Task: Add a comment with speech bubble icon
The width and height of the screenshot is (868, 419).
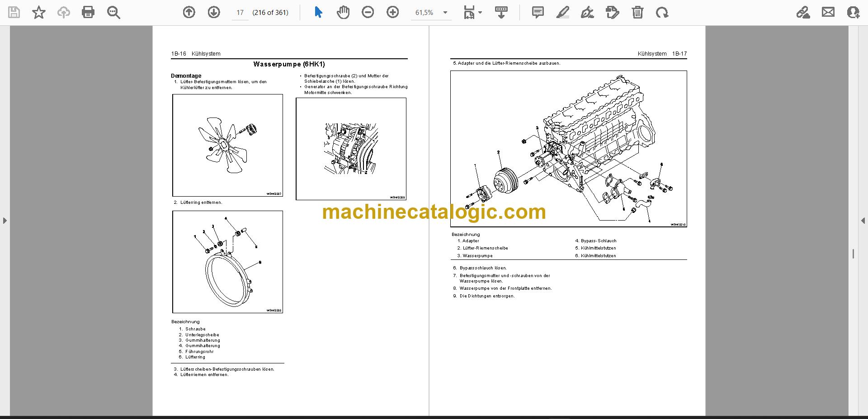Action: tap(538, 12)
